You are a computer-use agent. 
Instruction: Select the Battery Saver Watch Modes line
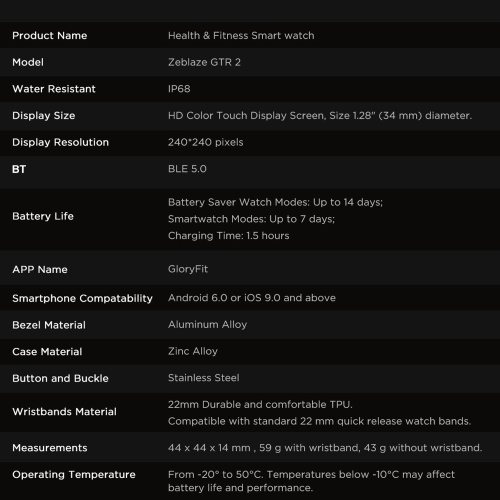coord(275,202)
